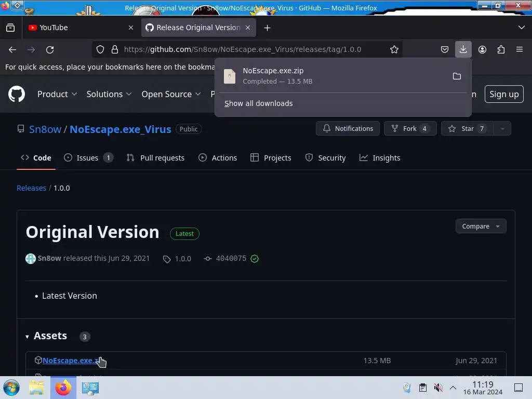Click the site security padlock icon
Image resolution: width=532 pixels, height=399 pixels.
[115, 49]
